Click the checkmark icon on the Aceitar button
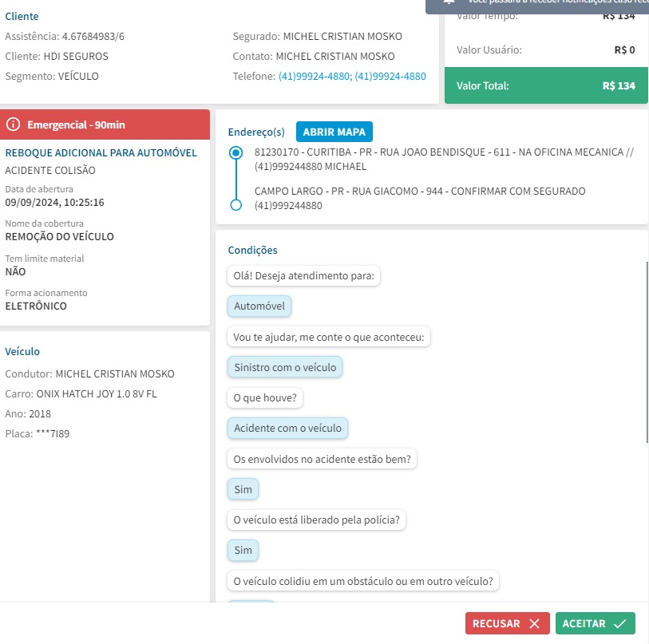Image resolution: width=649 pixels, height=644 pixels. (619, 623)
